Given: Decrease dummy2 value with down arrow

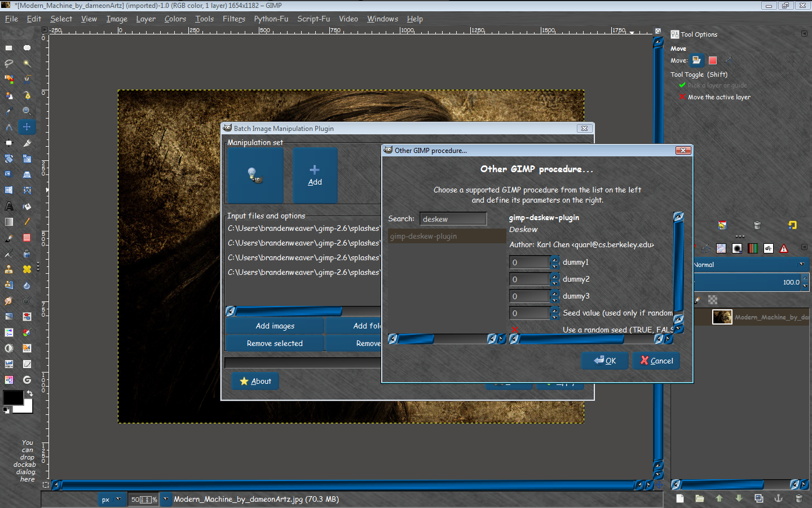Looking at the screenshot, I should coord(555,282).
